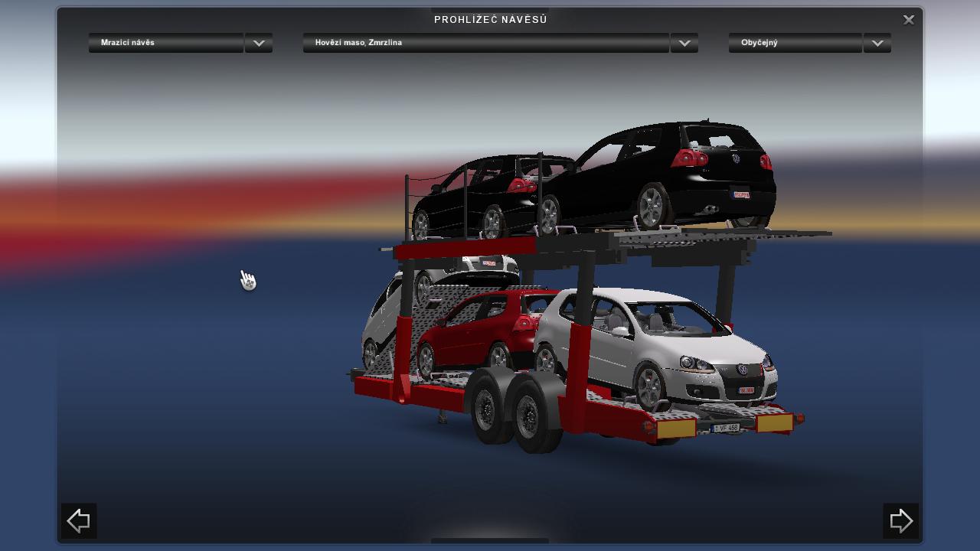Expand the Obyčejný dropdown arrow
Viewport: 980px width, 551px height.
[x=877, y=43]
